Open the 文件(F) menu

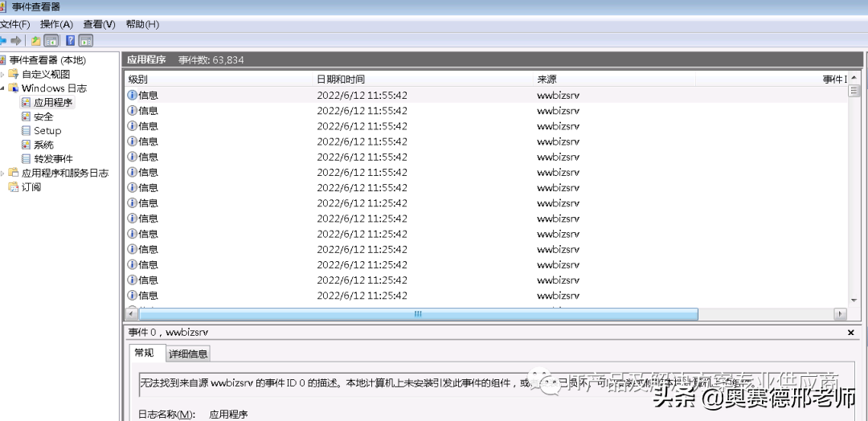14,24
